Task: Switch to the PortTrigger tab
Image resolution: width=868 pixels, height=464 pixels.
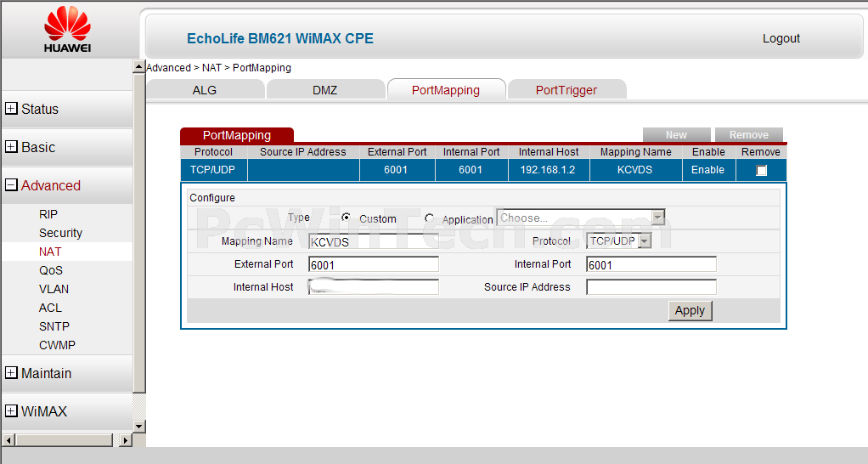Action: (566, 90)
